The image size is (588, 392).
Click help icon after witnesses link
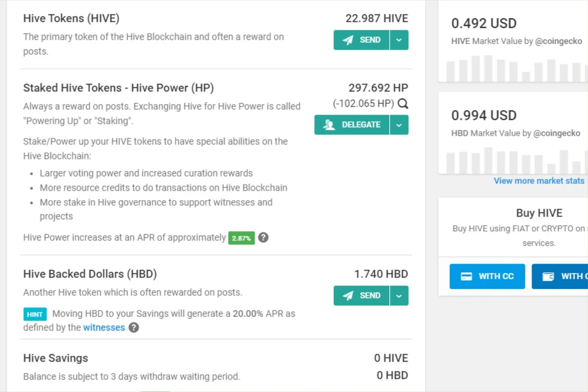(134, 328)
